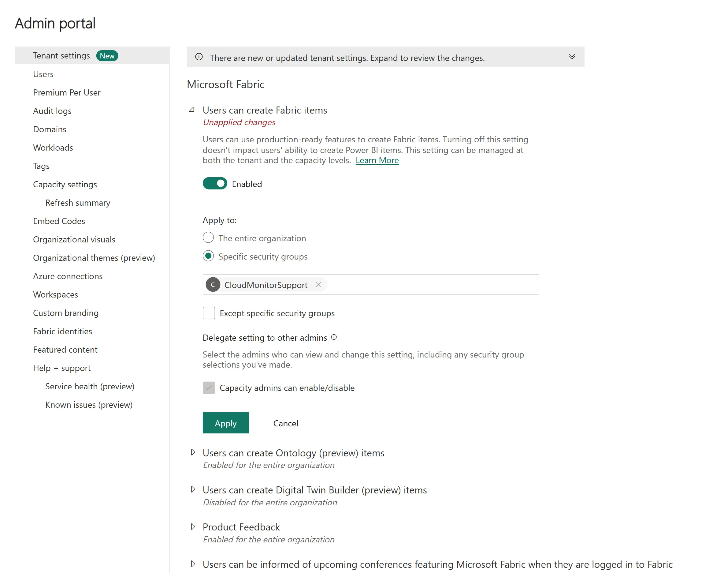
Task: Check Except specific security groups
Action: pyautogui.click(x=209, y=313)
